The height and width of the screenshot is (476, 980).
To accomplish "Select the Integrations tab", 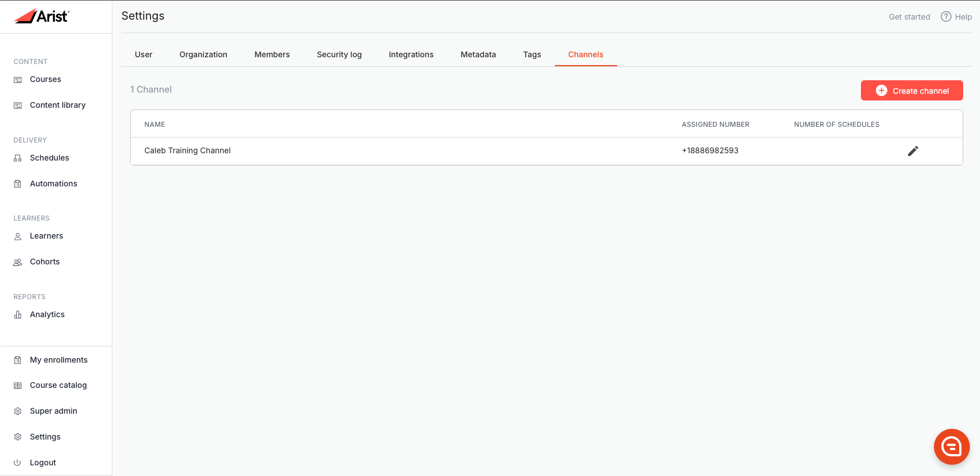I will pyautogui.click(x=411, y=54).
